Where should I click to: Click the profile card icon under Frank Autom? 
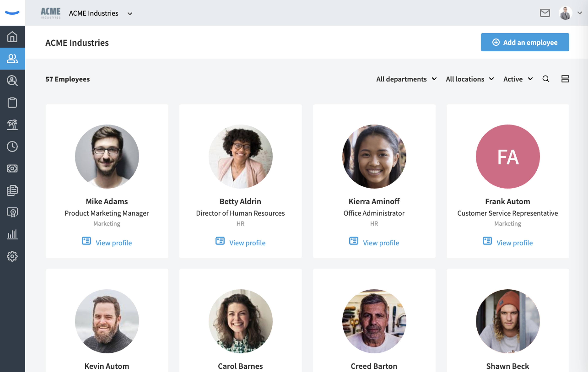click(487, 241)
